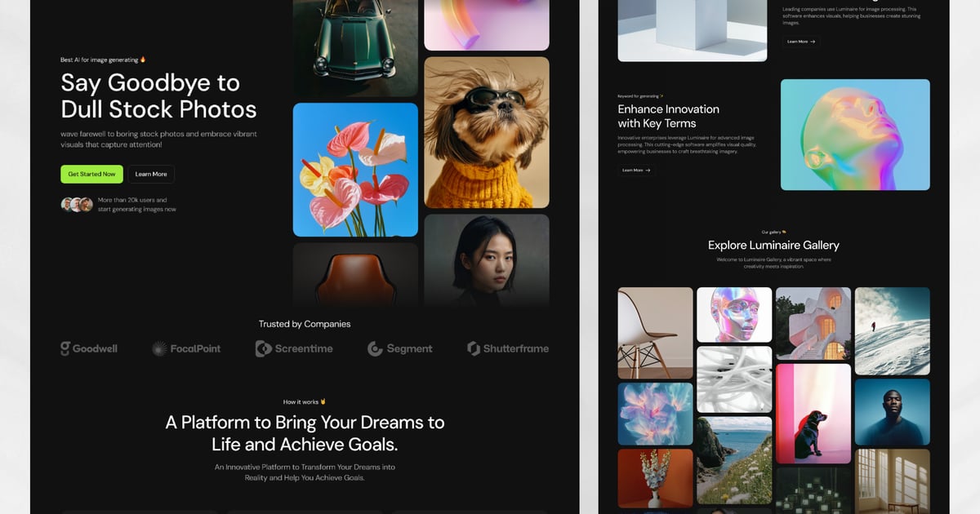Screen dimensions: 980x514
Task: Click the Learn More button beside Get Started
Action: pos(151,174)
